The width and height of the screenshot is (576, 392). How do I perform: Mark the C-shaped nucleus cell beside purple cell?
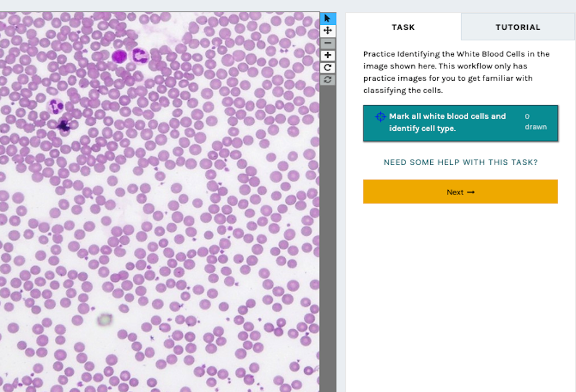tap(138, 55)
